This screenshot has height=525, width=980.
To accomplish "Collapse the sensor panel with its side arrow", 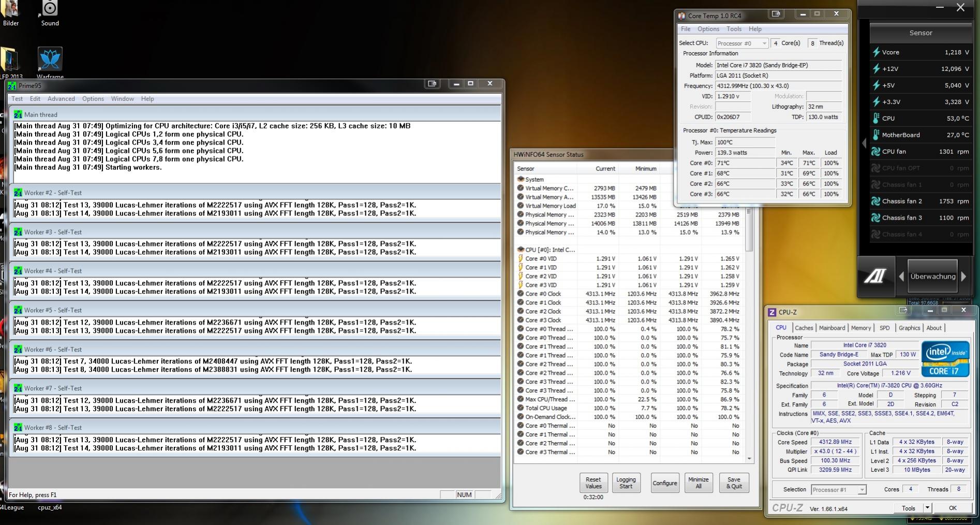I will (864, 143).
